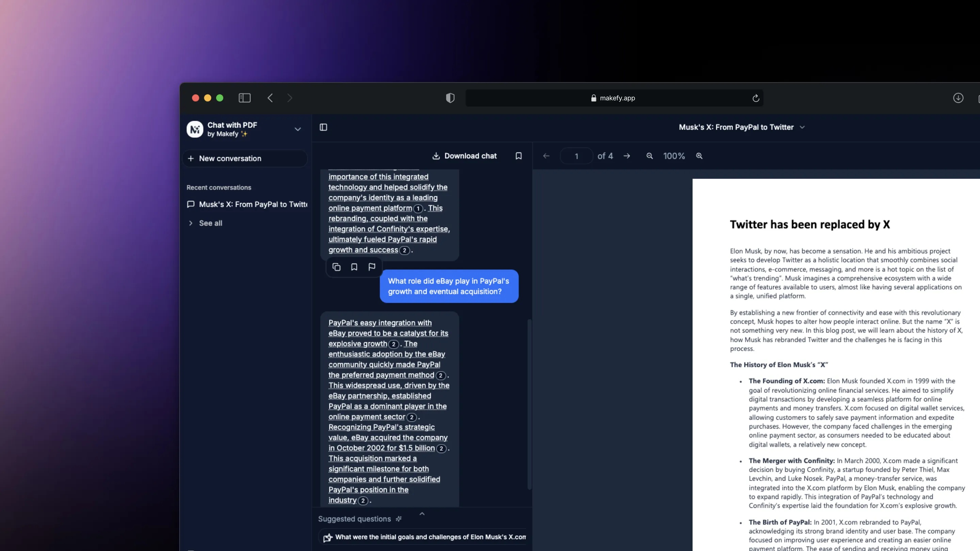The image size is (980, 551).
Task: Click the copy icon in chat message
Action: (337, 266)
